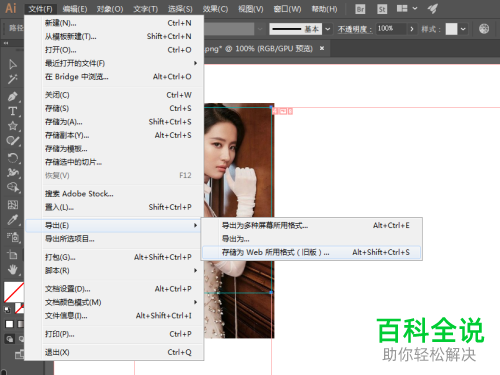This screenshot has width=500, height=375.
Task: Choose 导出为多种屏幕所用格式...
Action: point(312,226)
